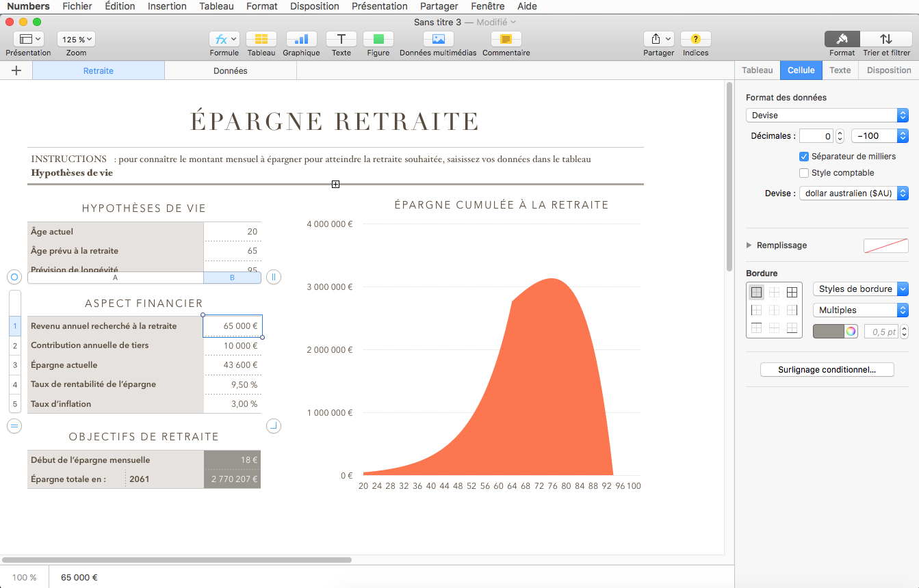Screen dimensions: 919x588
Task: Choose the top border option in the Bordure grid
Action: coord(756,328)
